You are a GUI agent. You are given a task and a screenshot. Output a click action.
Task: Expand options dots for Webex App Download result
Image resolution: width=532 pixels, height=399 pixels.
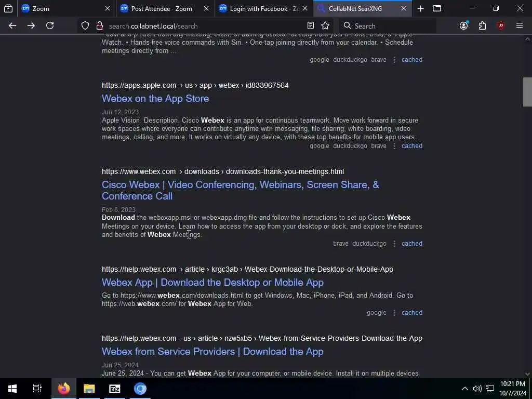(x=394, y=313)
